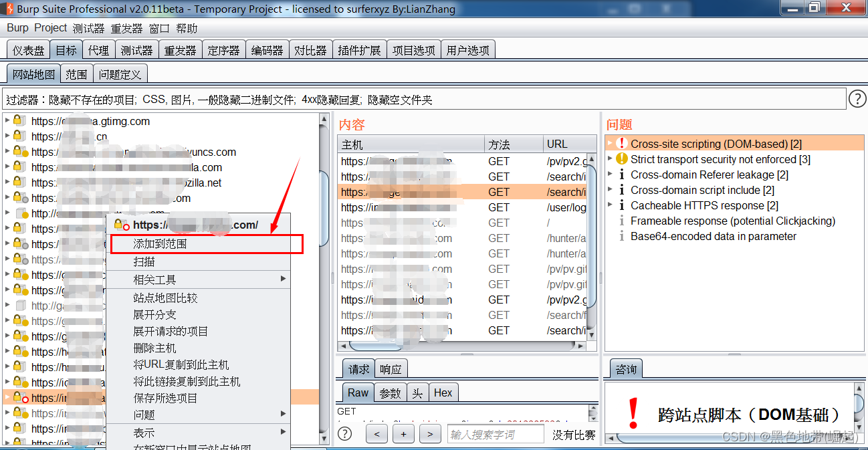Expand the zilla.net host tree node

7,183
